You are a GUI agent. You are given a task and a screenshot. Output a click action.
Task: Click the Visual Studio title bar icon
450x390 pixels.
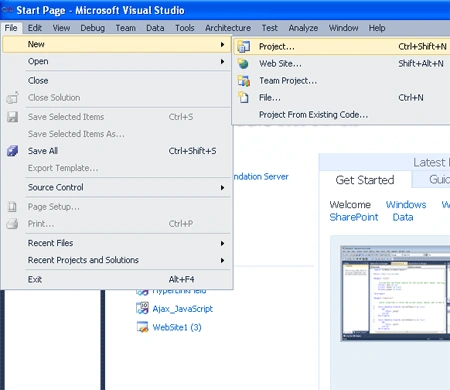point(7,10)
